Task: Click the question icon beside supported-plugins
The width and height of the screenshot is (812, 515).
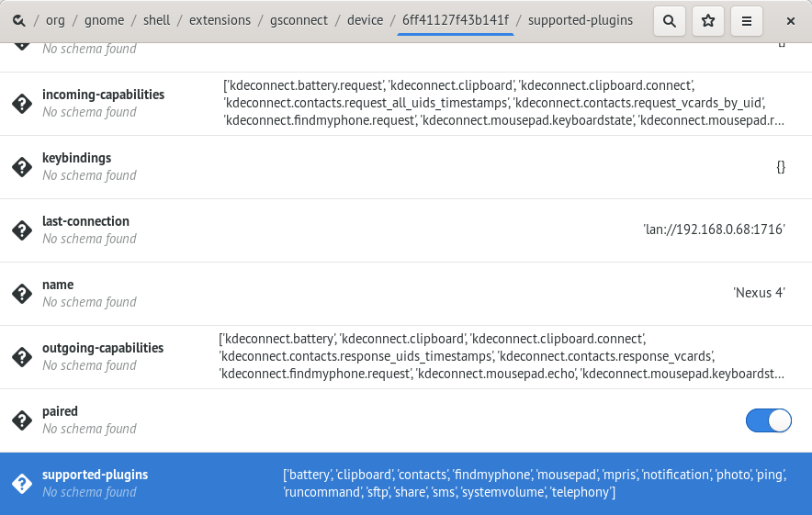Action: 22,484
